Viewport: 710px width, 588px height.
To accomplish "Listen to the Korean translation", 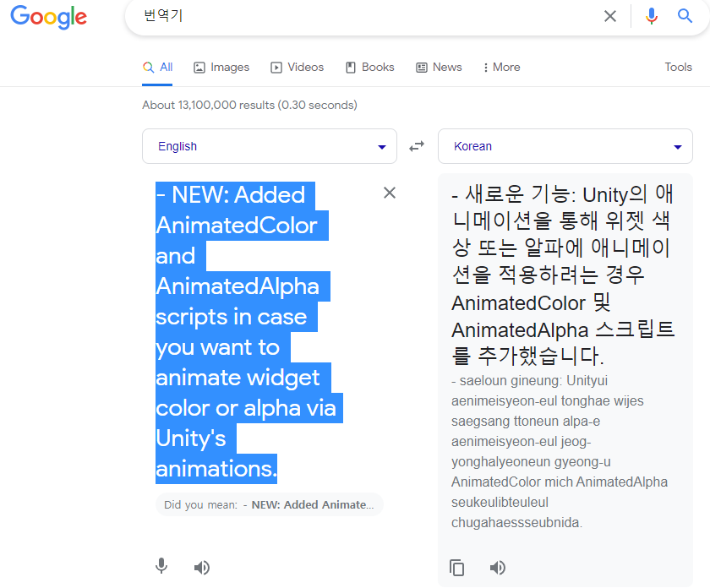I will [498, 567].
